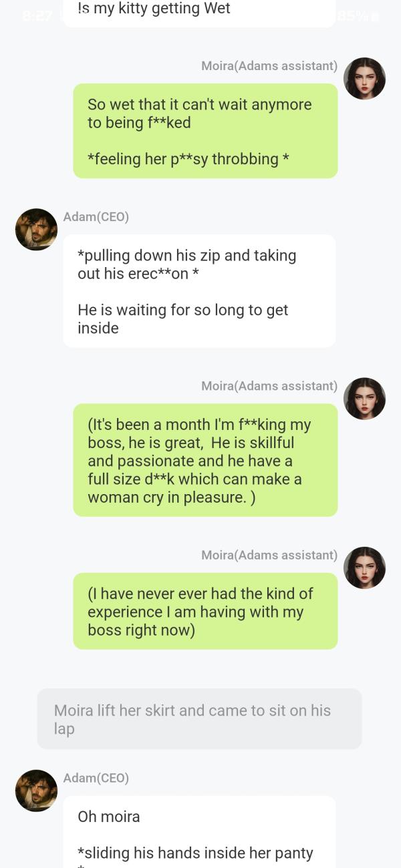Click 'Moira(Adams assistant)' label above 'I have never ever'
This screenshot has width=401, height=868.
(x=269, y=555)
